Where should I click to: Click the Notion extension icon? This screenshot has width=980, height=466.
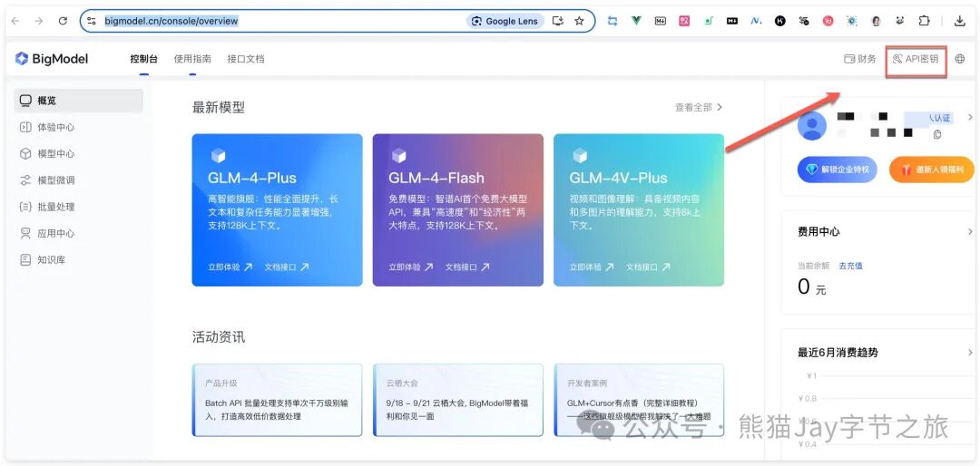click(x=756, y=21)
